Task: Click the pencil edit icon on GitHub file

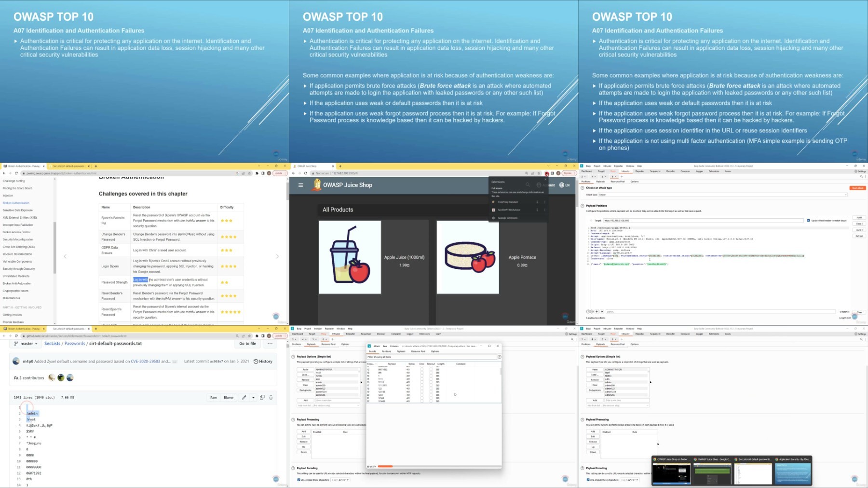Action: point(244,397)
